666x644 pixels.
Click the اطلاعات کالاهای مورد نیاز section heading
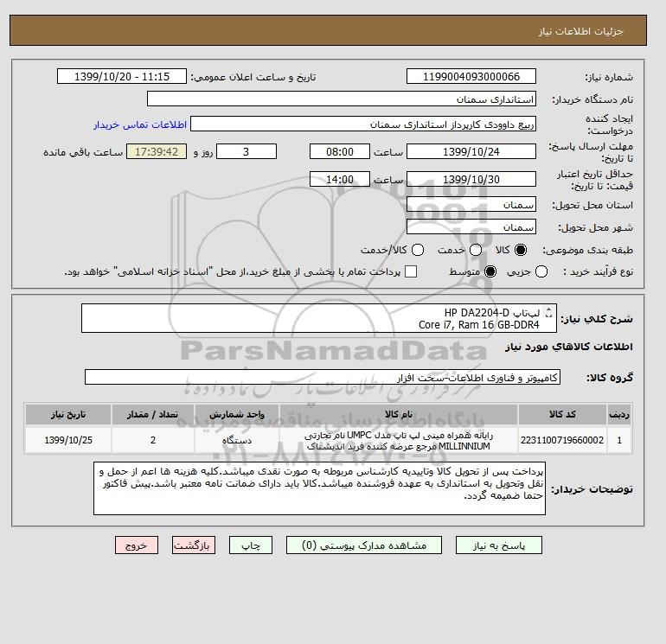[569, 347]
